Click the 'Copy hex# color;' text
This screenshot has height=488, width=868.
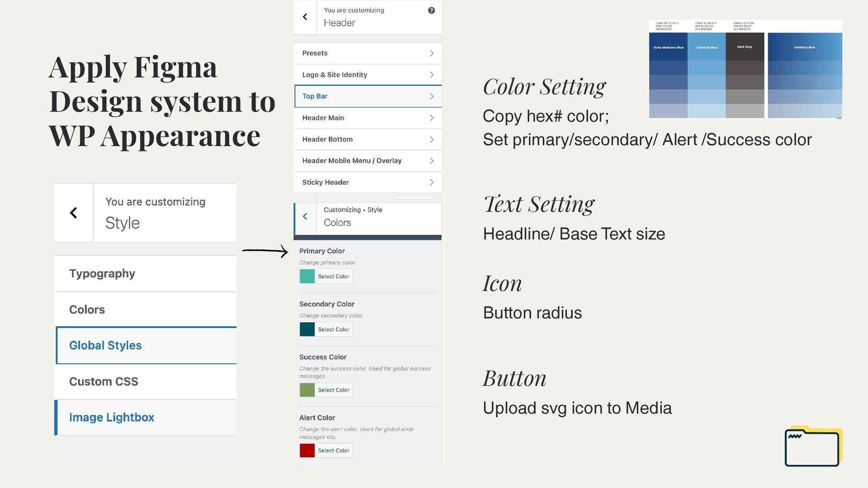pyautogui.click(x=546, y=117)
